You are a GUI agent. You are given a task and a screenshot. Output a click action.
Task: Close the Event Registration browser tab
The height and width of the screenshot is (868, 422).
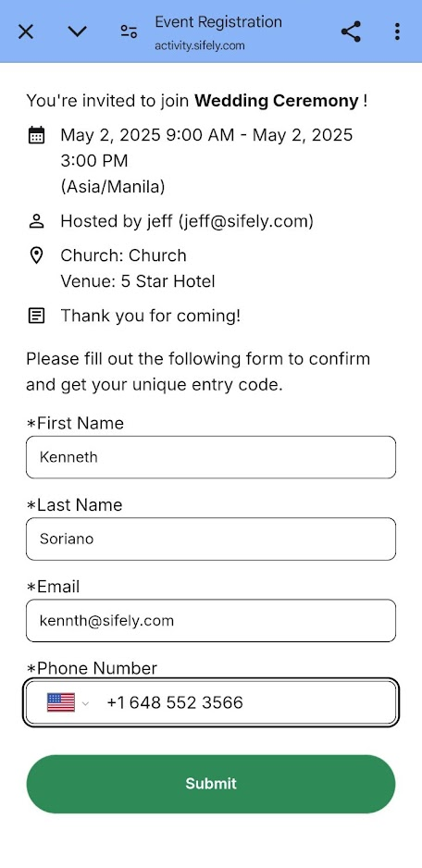tap(26, 31)
